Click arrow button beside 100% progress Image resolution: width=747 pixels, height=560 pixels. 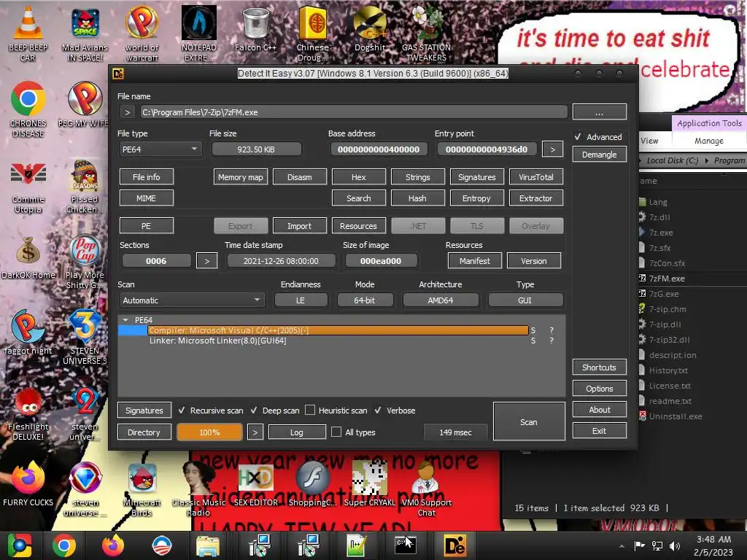(x=255, y=432)
